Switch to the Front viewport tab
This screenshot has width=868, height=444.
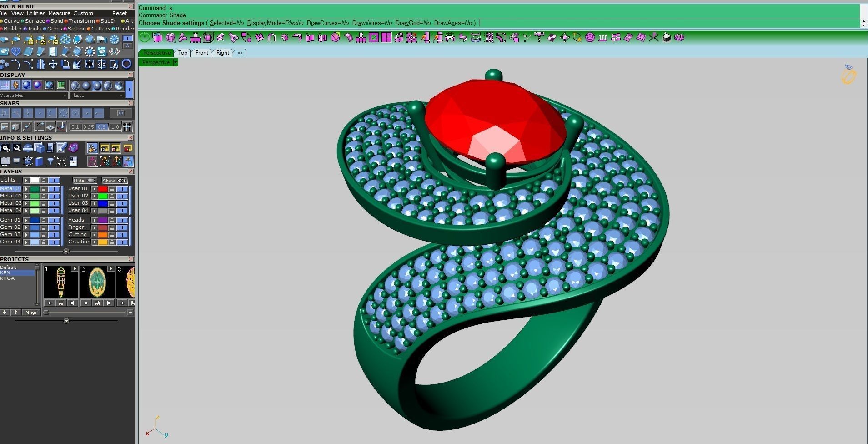(x=202, y=53)
